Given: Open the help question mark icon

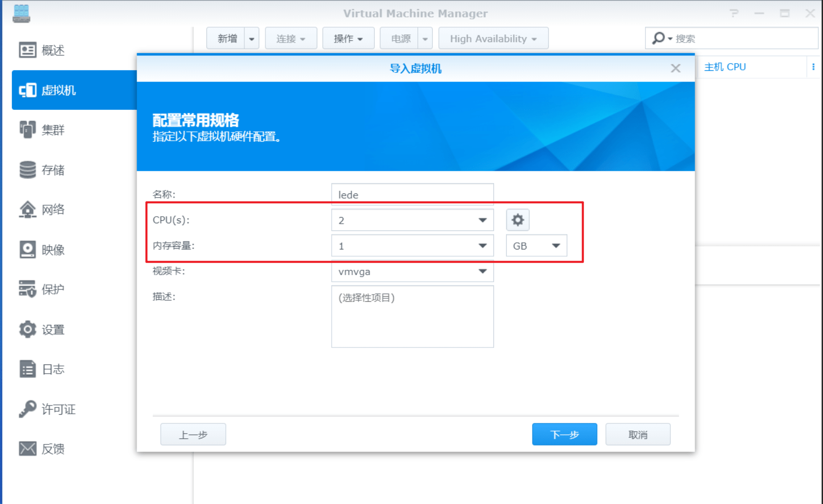Looking at the screenshot, I should [x=734, y=13].
